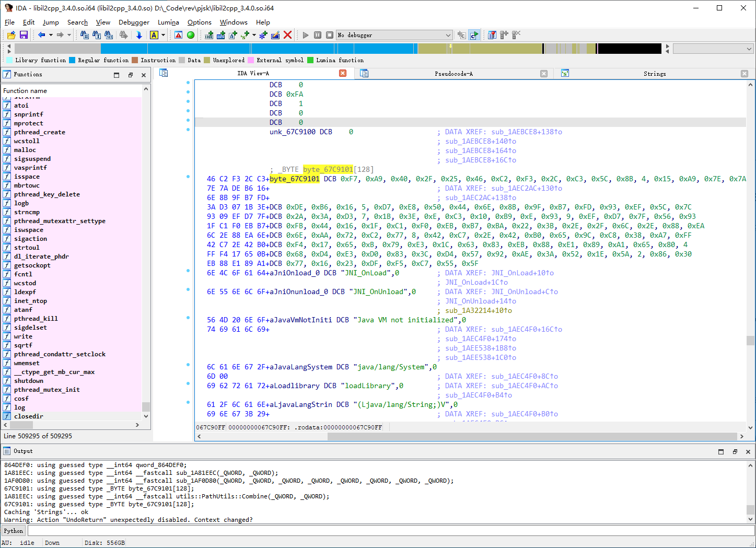The image size is (756, 548).
Task: Toggle the highlighted C source-level debugging button
Action: tap(474, 35)
